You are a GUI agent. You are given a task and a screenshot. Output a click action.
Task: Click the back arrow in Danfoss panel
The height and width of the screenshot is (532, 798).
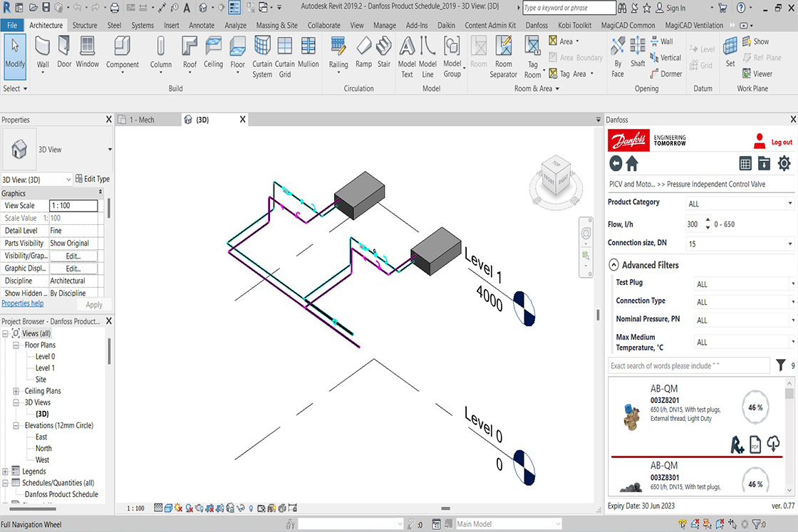click(x=614, y=163)
